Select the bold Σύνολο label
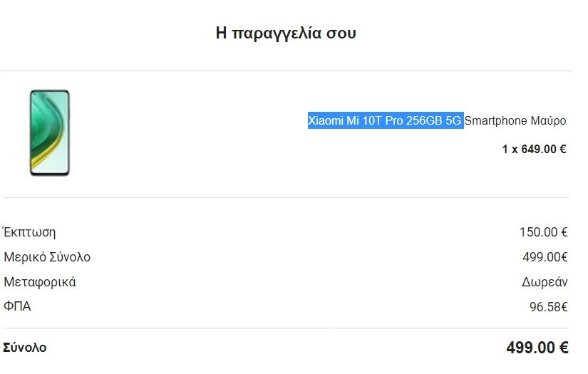The width and height of the screenshot is (588, 374). 25,348
